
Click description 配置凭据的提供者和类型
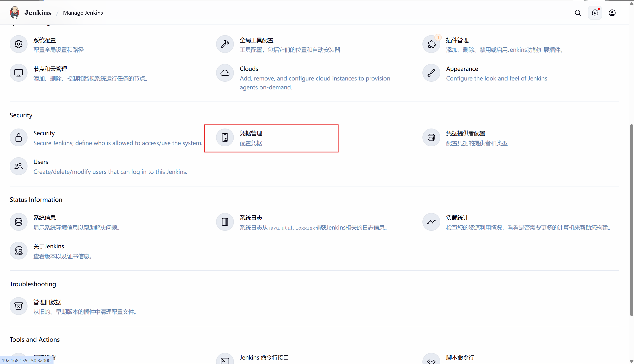point(477,143)
